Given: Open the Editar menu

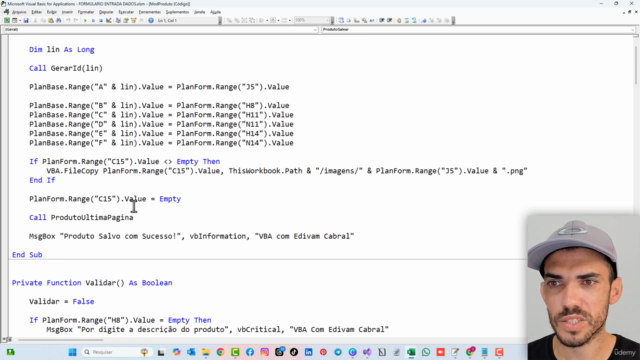Looking at the screenshot, I should pos(36,12).
